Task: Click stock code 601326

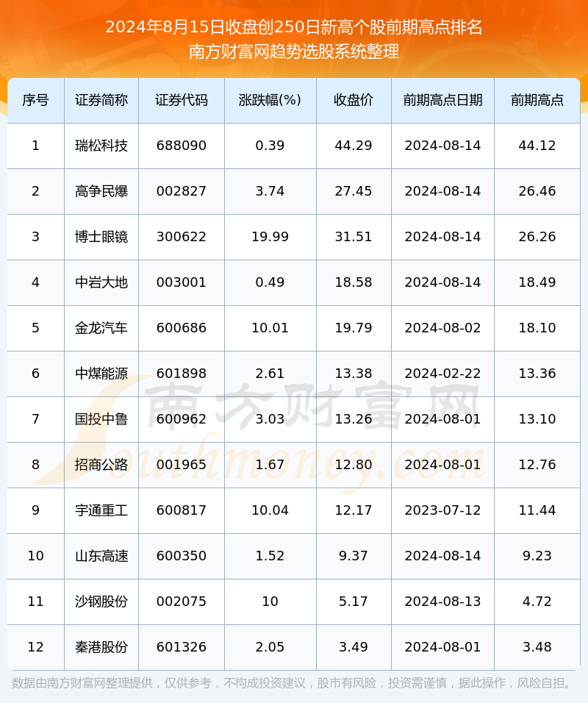Action: pos(182,647)
